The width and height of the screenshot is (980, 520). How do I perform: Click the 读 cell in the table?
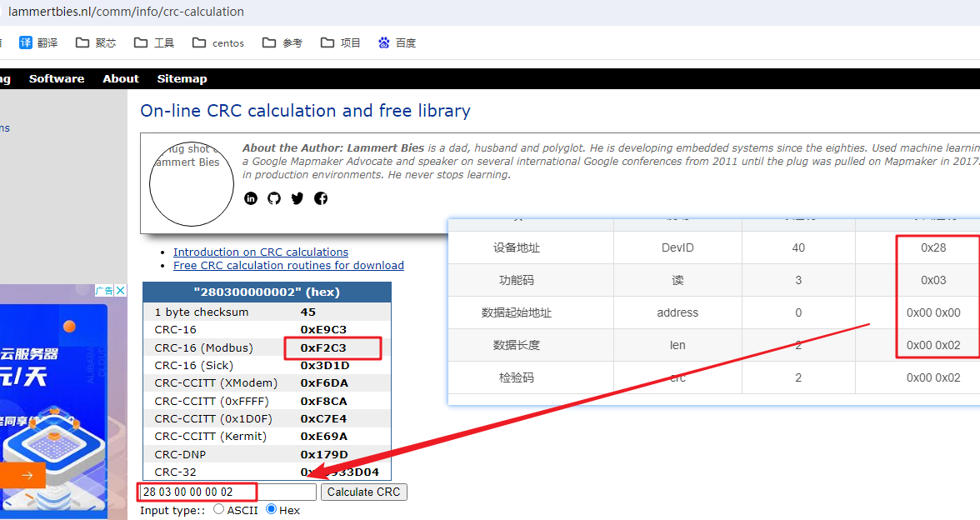[677, 280]
